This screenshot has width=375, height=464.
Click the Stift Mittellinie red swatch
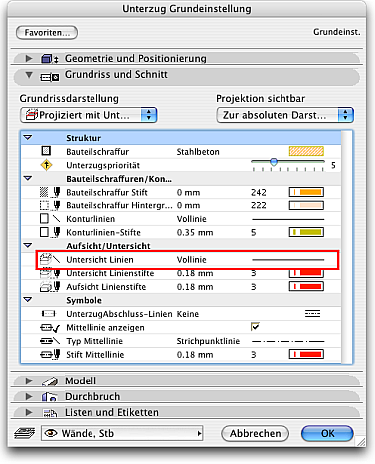pyautogui.click(x=306, y=354)
